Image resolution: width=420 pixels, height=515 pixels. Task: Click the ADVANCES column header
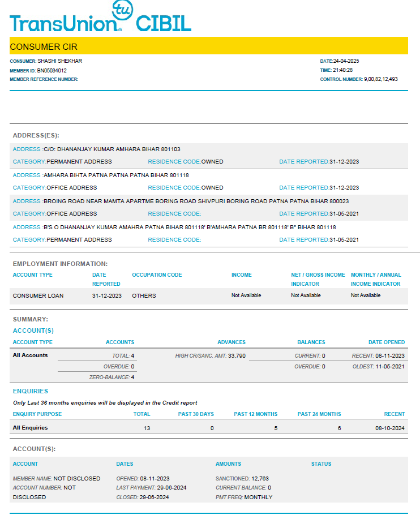[x=232, y=342]
